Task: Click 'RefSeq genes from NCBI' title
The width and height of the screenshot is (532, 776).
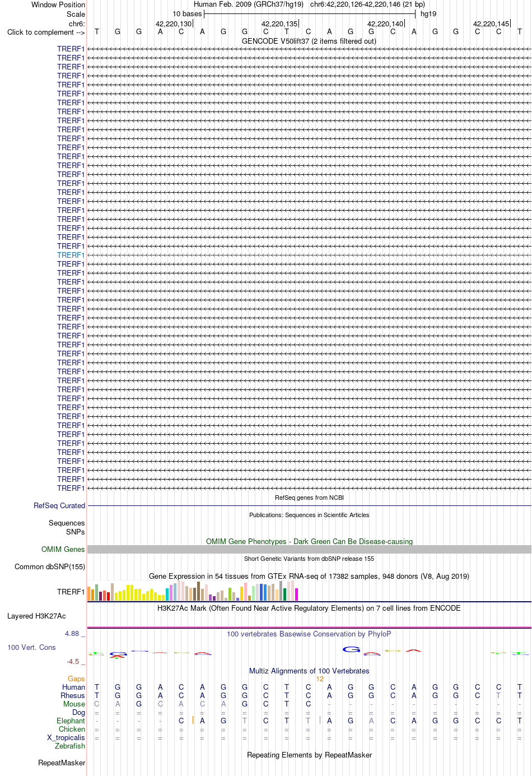Action: [309, 498]
